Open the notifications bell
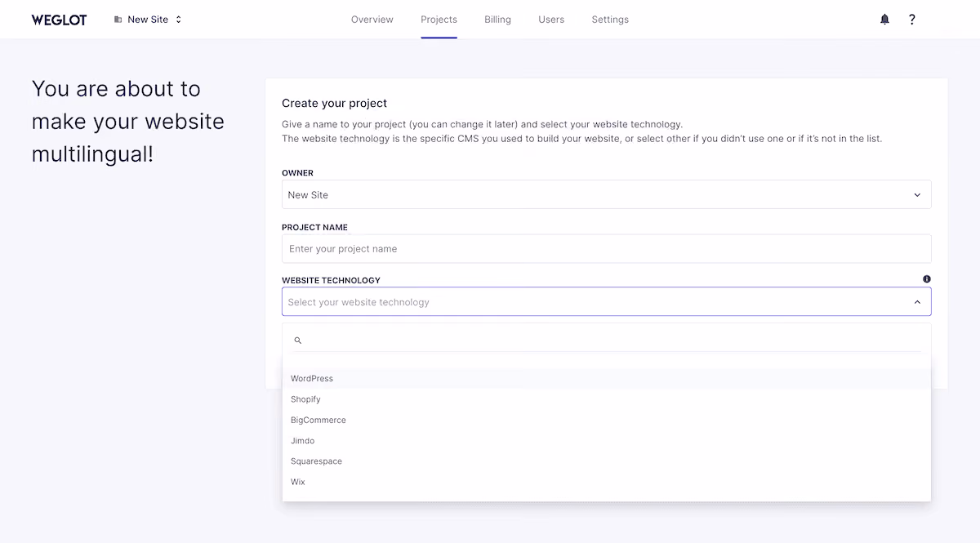The height and width of the screenshot is (543, 980). pyautogui.click(x=884, y=20)
